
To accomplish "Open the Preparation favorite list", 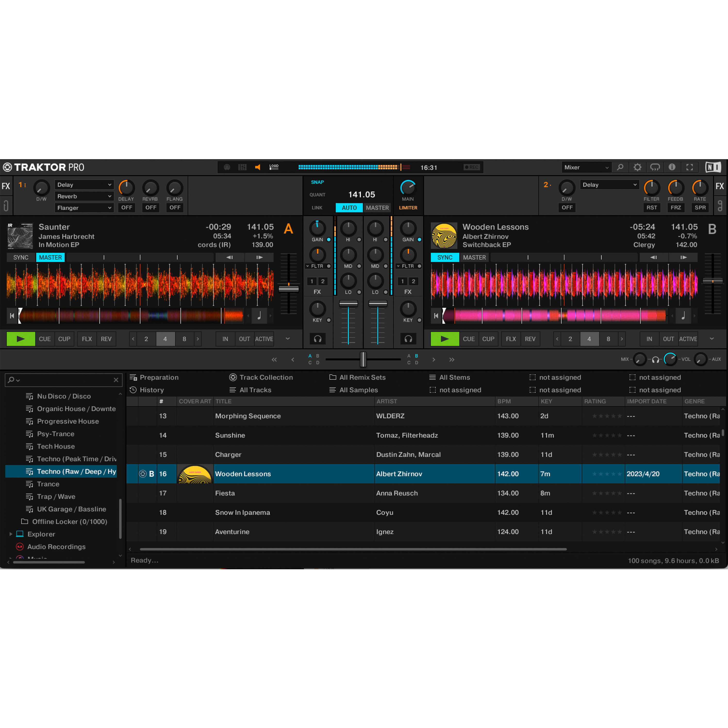I will (x=154, y=377).
